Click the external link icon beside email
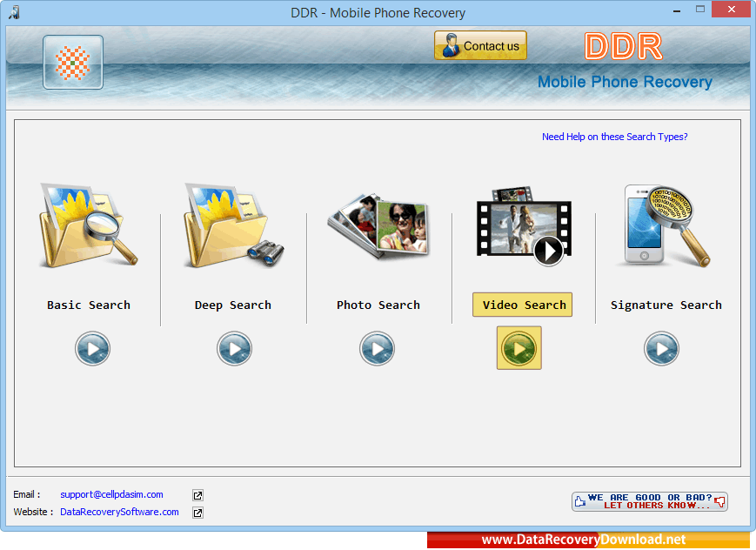The height and width of the screenshot is (550, 756). (197, 495)
